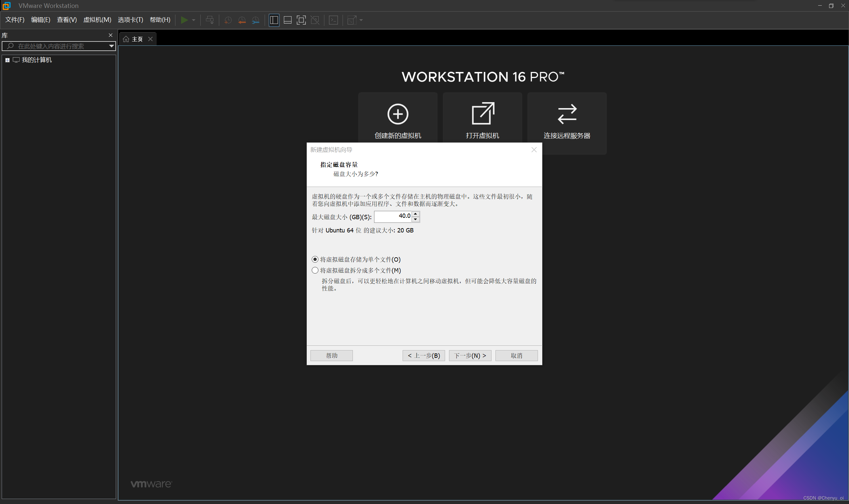Expand the 我的计算机 tree node
849x504 pixels.
8,60
